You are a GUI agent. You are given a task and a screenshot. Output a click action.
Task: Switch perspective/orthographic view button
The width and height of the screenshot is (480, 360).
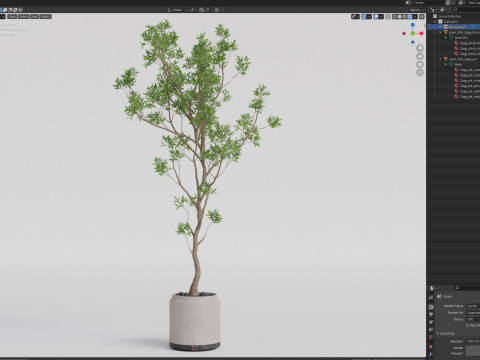[x=420, y=73]
